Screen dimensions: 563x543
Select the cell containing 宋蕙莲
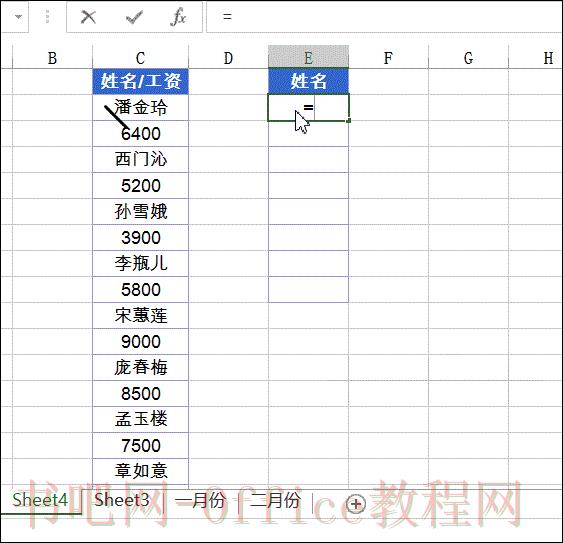tap(140, 316)
